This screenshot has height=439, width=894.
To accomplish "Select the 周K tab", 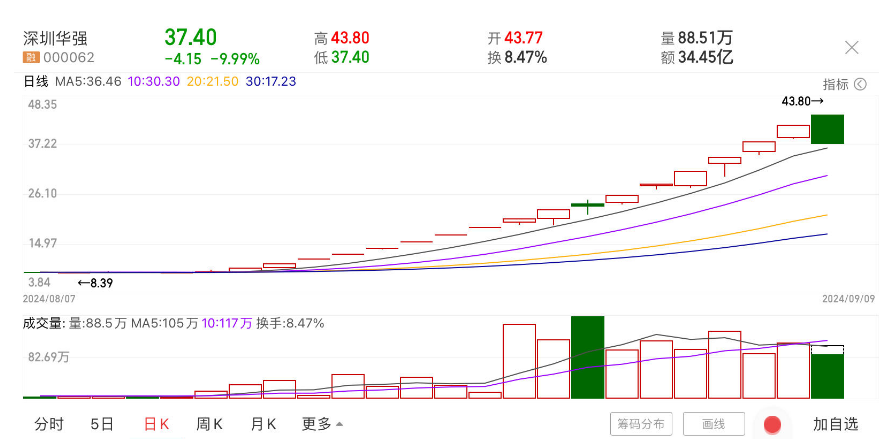I will pos(209,424).
